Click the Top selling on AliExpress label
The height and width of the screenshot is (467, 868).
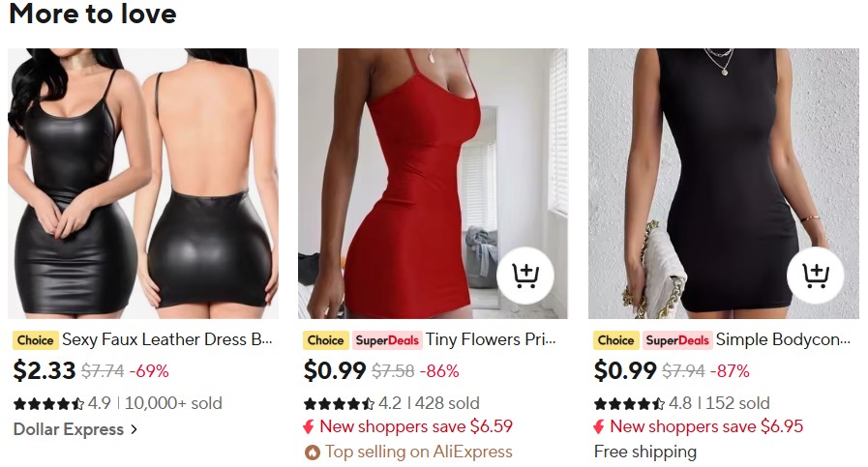click(418, 452)
